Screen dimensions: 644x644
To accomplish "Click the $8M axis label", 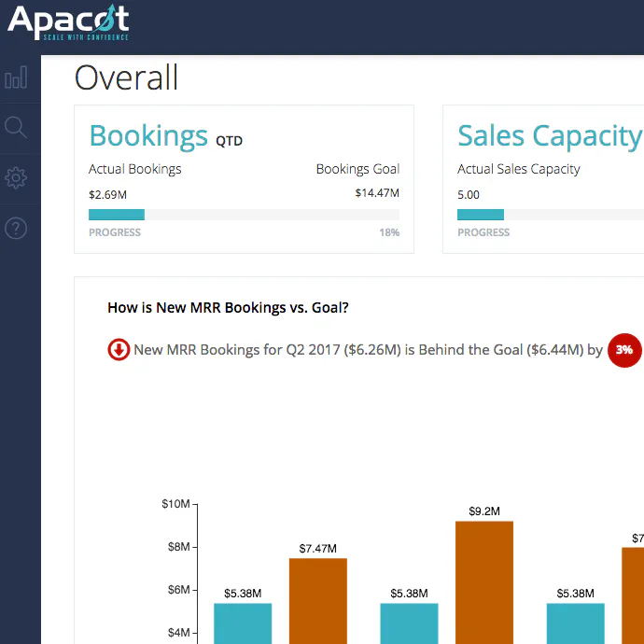I will coord(178,547).
